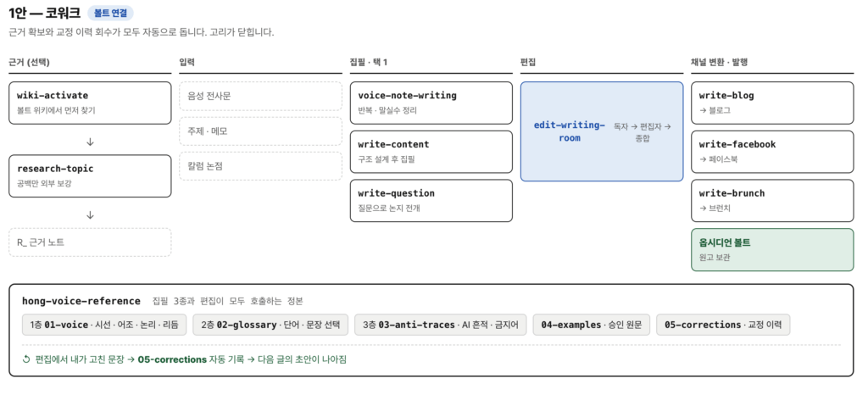Choose the write-content card
Viewport: 868px width, 395px height.
click(431, 152)
